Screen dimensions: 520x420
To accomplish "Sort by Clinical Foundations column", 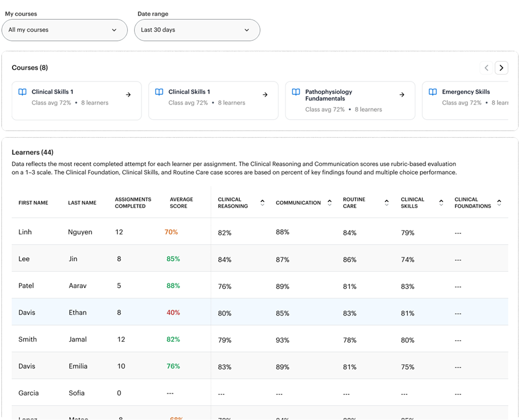I will click(x=499, y=203).
